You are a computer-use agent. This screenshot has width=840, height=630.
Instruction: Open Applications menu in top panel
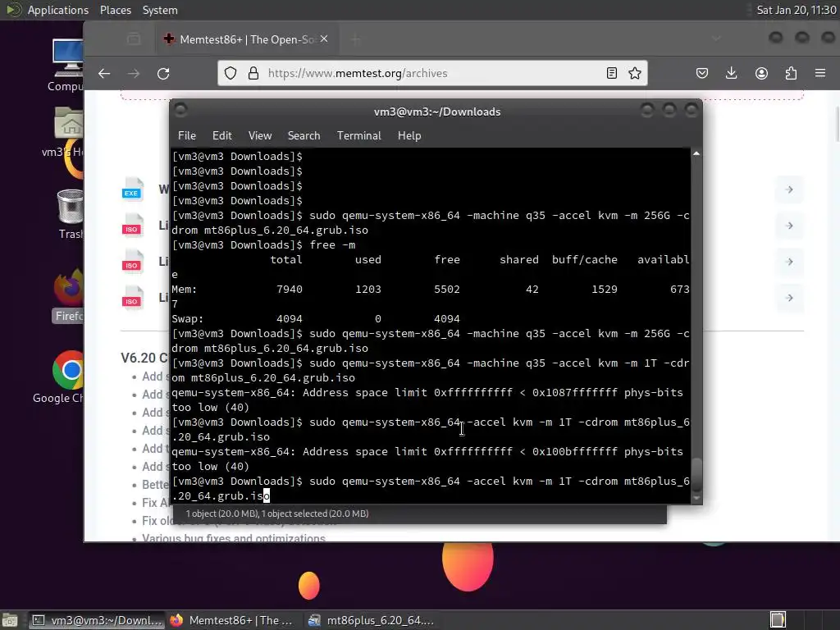[x=58, y=10]
